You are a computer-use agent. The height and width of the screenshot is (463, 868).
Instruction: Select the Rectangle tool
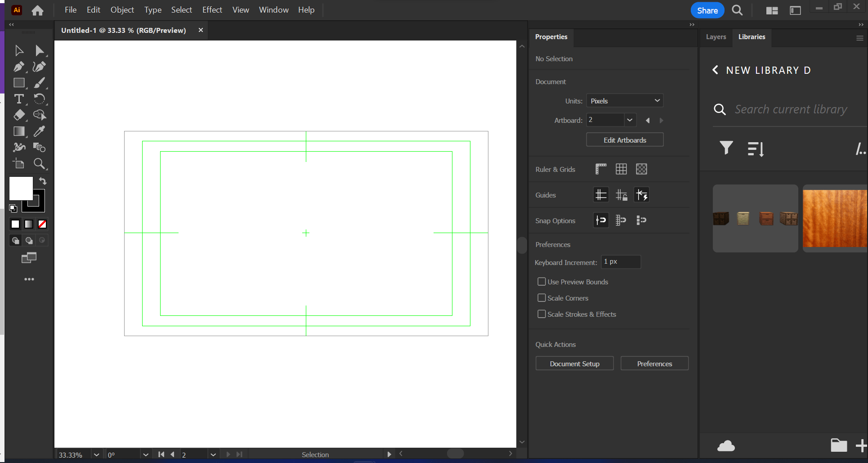(x=19, y=83)
